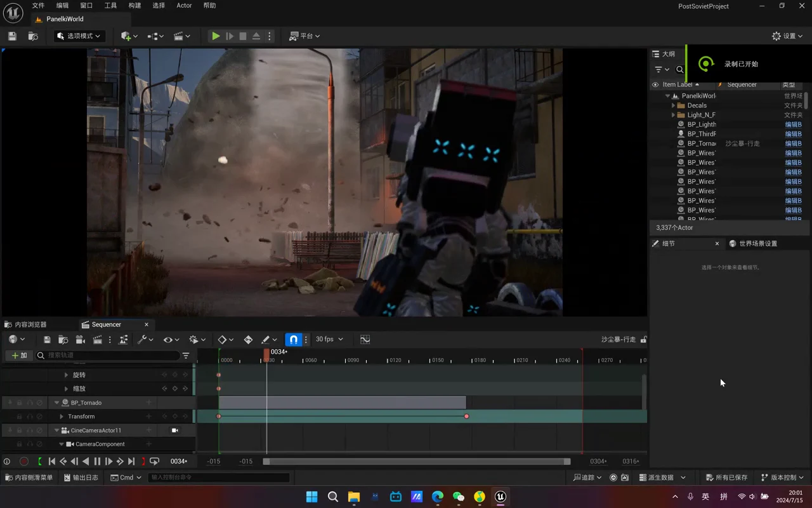
Task: Save the sequence in Sequencer toolbar
Action: [x=47, y=340]
